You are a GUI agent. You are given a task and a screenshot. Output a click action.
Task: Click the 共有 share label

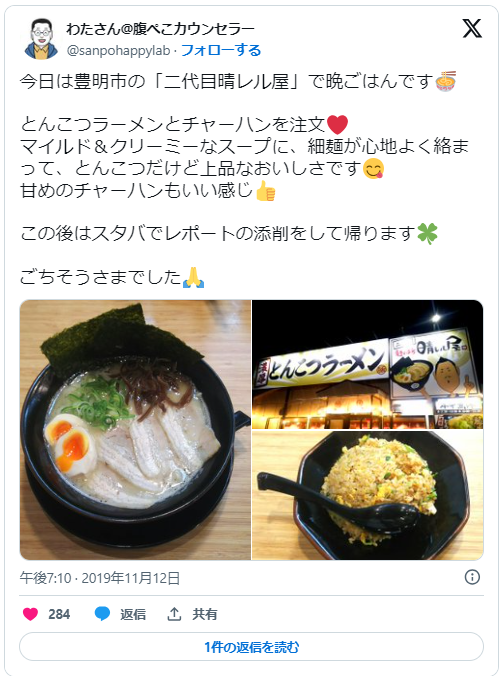pyautogui.click(x=204, y=614)
